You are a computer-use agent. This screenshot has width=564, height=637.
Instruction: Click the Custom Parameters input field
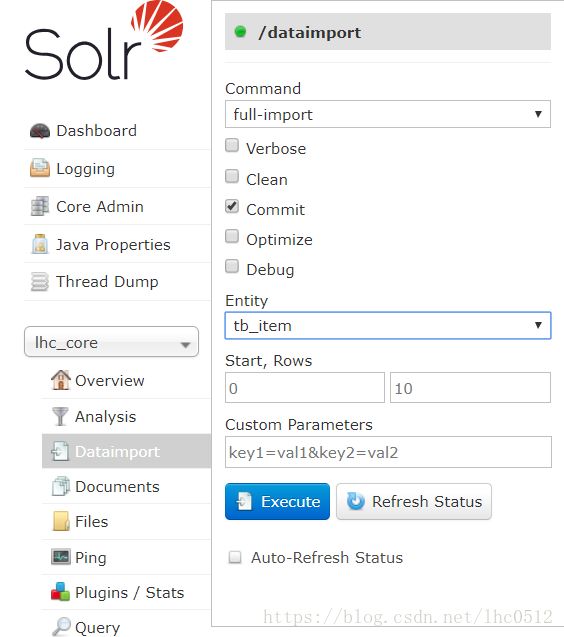coord(388,452)
